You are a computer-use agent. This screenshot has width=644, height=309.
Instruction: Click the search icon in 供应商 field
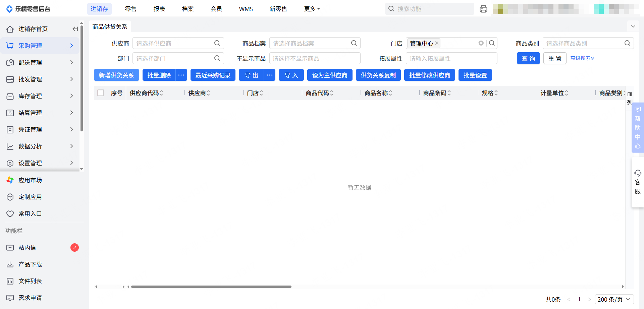[x=217, y=43]
